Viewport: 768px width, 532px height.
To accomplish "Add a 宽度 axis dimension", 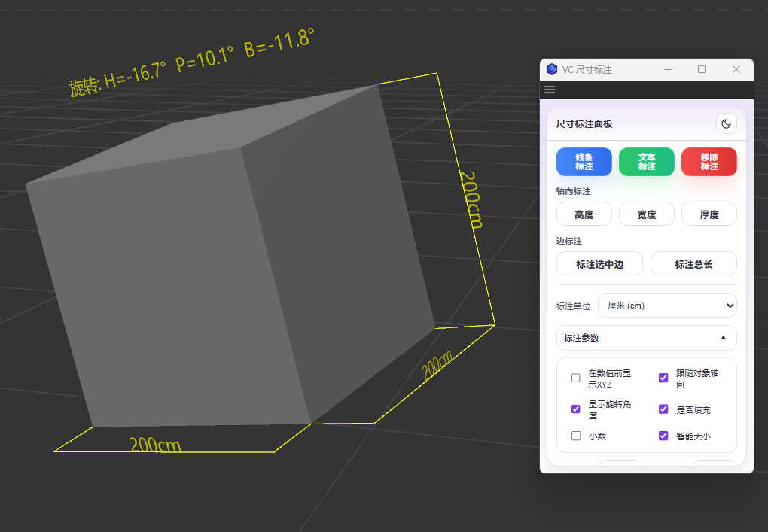I will [646, 214].
